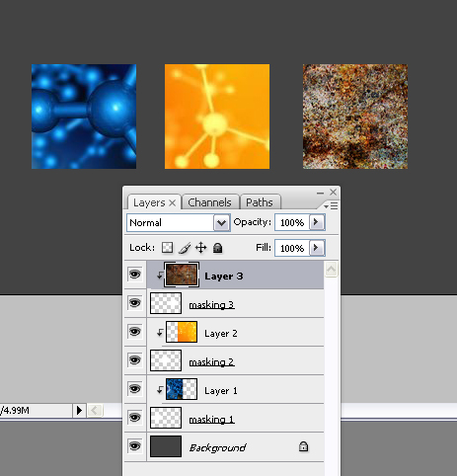The image size is (457, 476).
Task: Expand the Fill slider arrow
Action: pos(317,248)
